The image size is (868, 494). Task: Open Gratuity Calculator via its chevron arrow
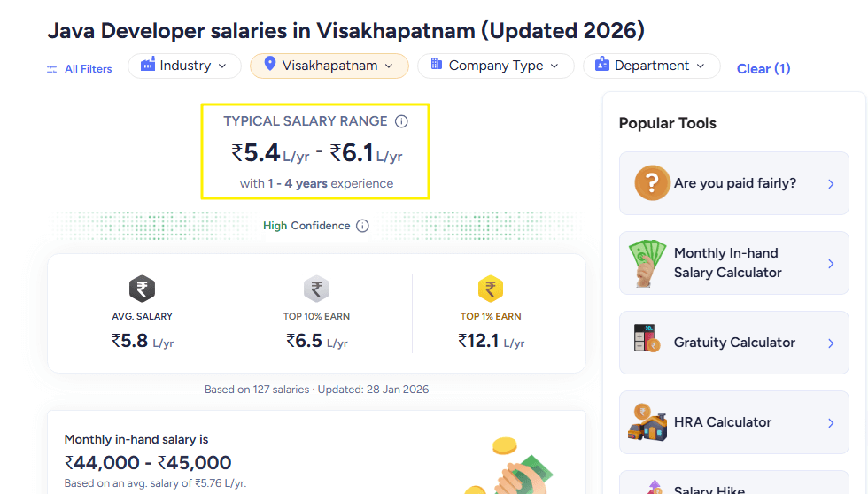coord(831,343)
